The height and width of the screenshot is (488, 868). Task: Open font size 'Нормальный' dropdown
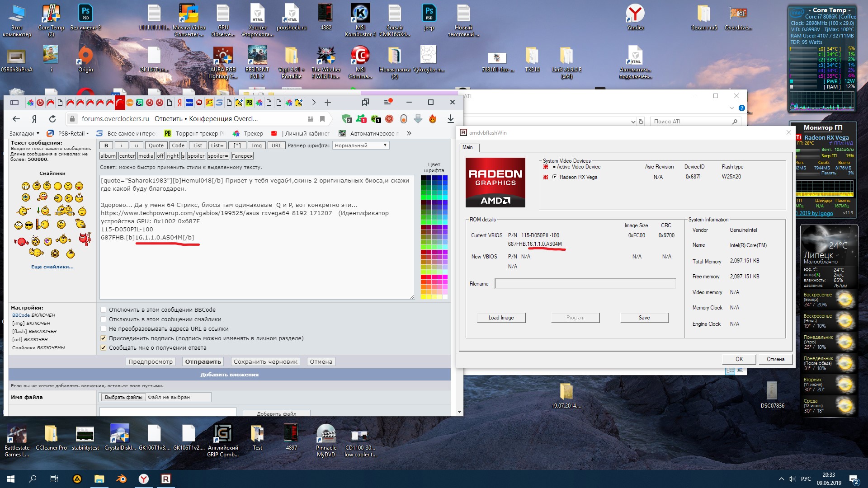click(361, 145)
